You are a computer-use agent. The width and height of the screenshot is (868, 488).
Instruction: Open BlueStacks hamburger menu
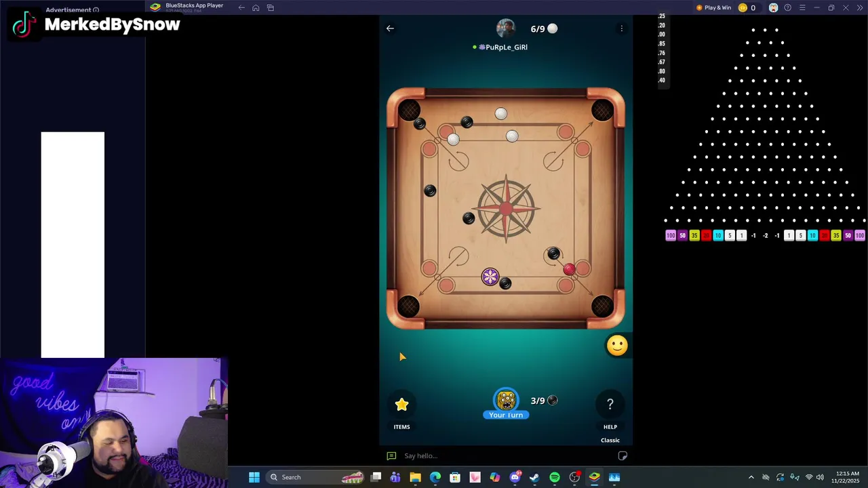pyautogui.click(x=802, y=7)
